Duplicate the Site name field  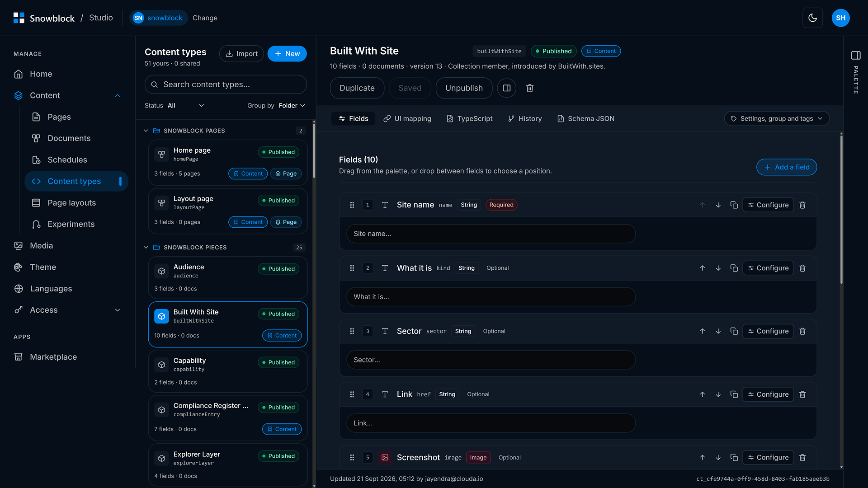coord(734,205)
